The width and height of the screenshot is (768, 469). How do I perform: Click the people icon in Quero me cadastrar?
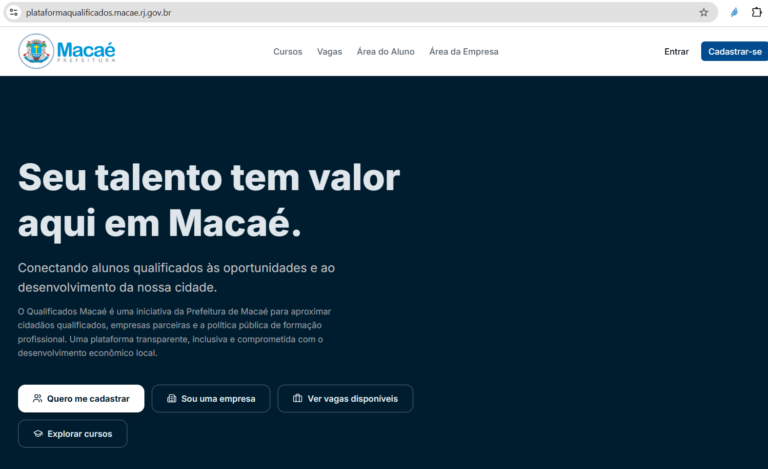[x=37, y=399]
